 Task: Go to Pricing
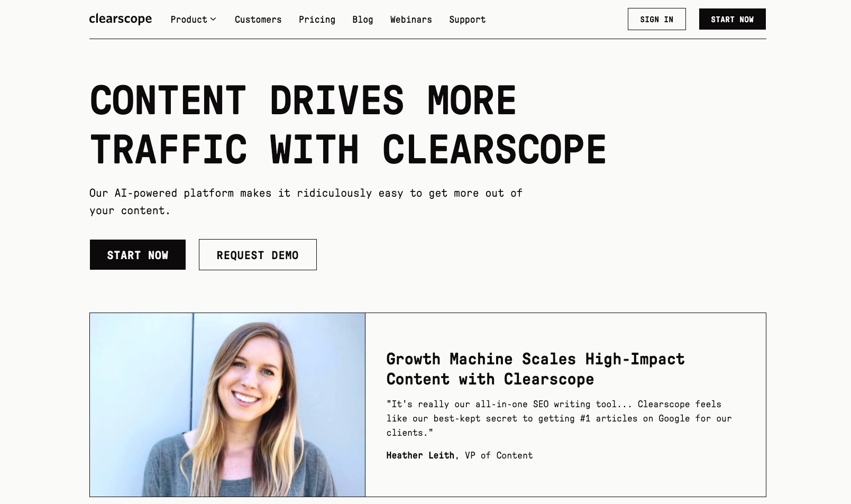tap(317, 20)
